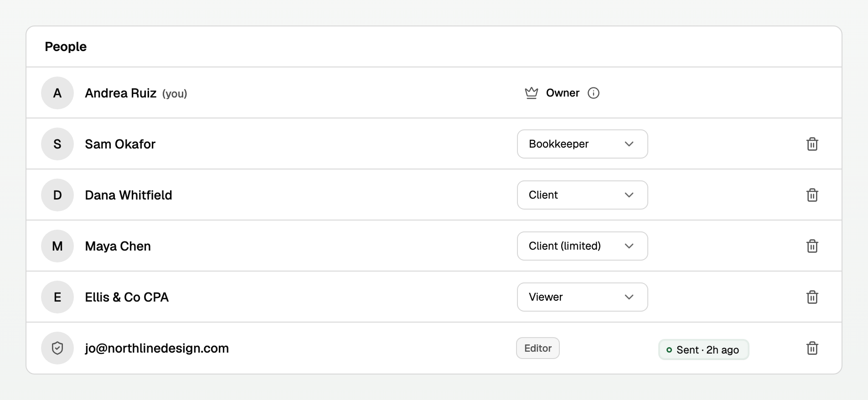Image resolution: width=868 pixels, height=400 pixels.
Task: Remove Sam Okafor with trash icon
Action: (x=812, y=144)
